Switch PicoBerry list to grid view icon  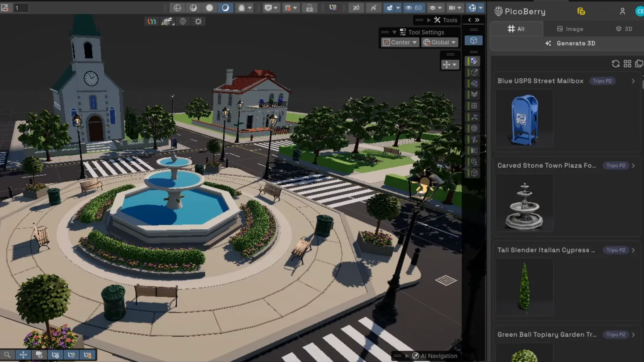tap(627, 64)
